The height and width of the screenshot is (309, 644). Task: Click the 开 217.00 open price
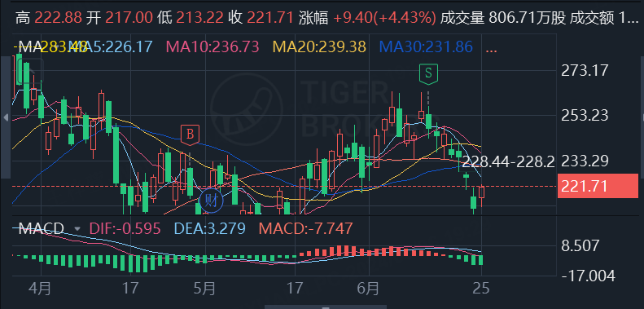[x=120, y=18]
